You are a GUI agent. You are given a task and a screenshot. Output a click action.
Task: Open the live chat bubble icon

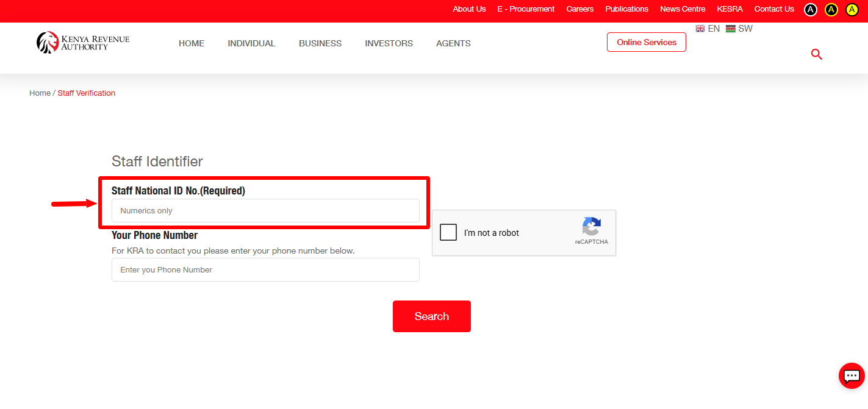point(852,375)
